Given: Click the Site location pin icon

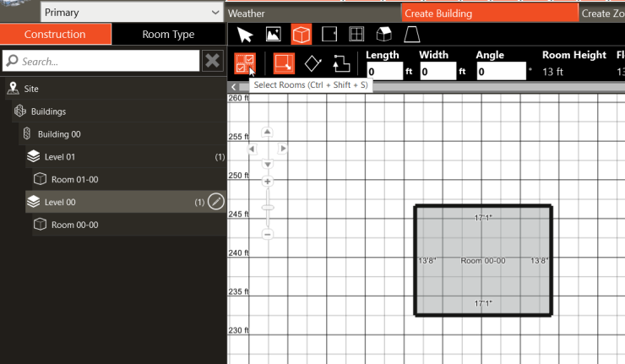Looking at the screenshot, I should [13, 88].
